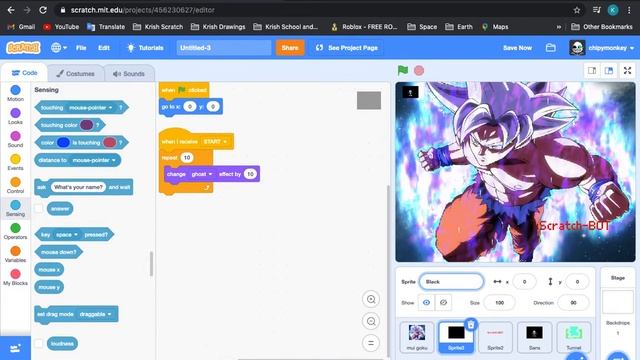This screenshot has height=360, width=640.
Task: Bookmark this page with star icon
Action: click(x=577, y=10)
